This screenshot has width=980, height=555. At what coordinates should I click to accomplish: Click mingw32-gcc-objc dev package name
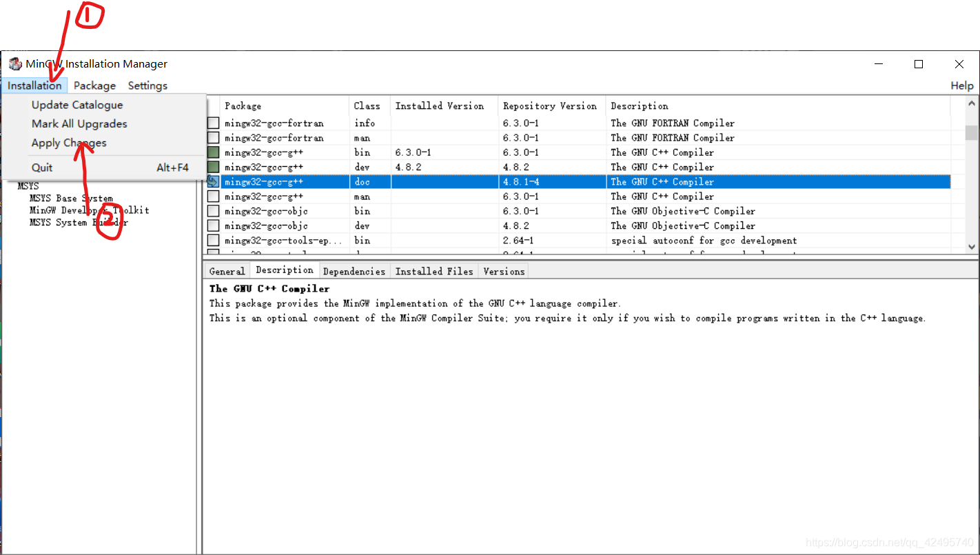[x=266, y=226]
